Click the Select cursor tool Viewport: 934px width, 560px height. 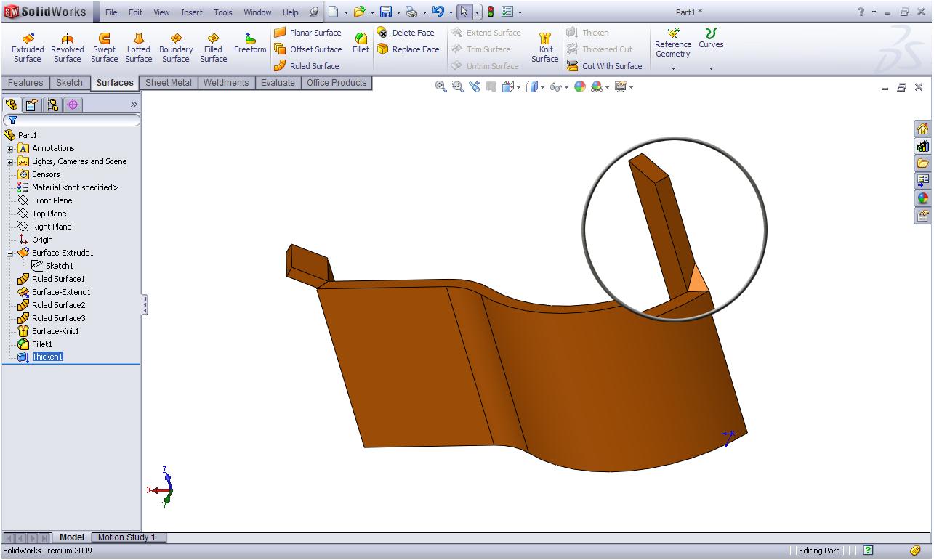[x=464, y=12]
